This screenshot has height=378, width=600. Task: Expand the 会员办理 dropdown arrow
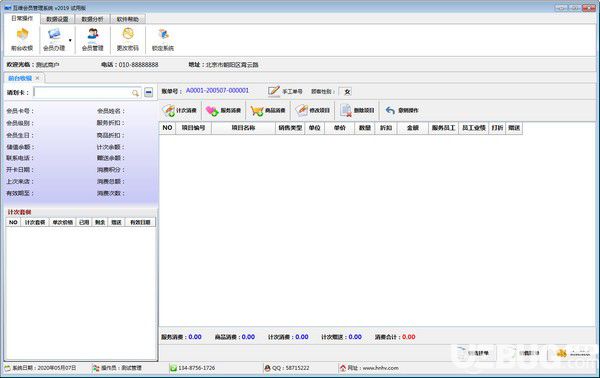(70, 40)
